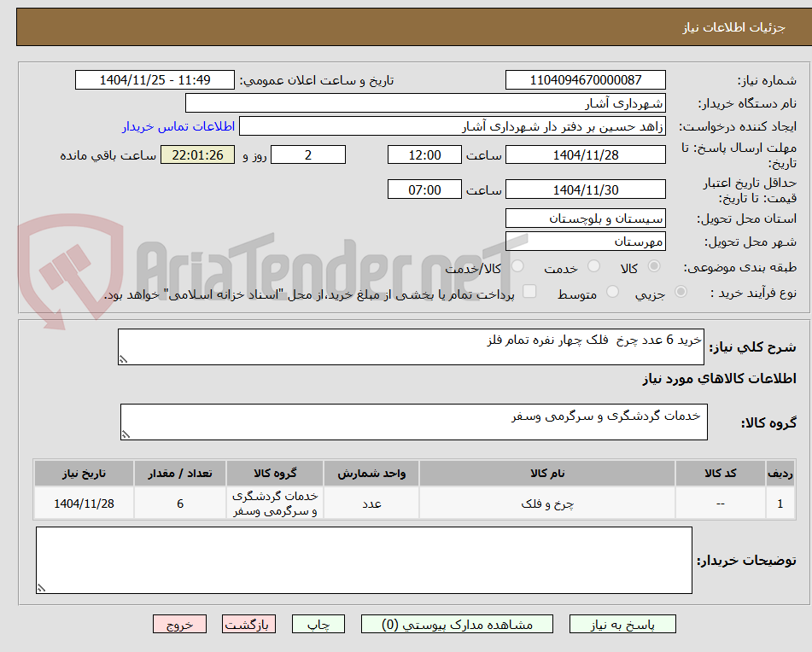Click the عدد unit cell

point(371,504)
